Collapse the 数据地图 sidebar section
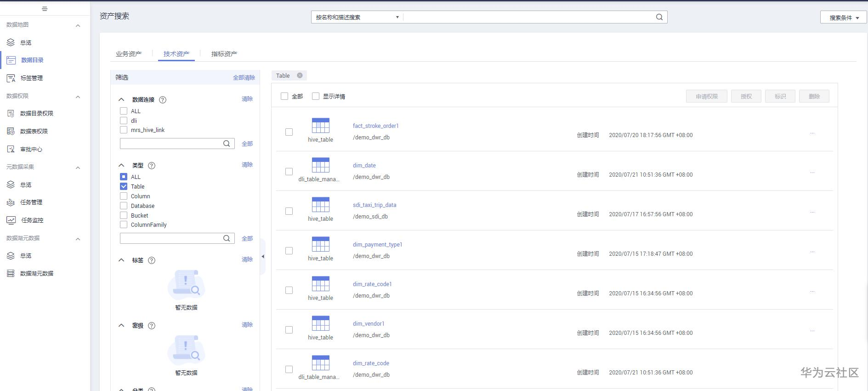This screenshot has height=391, width=868. pyautogui.click(x=78, y=25)
